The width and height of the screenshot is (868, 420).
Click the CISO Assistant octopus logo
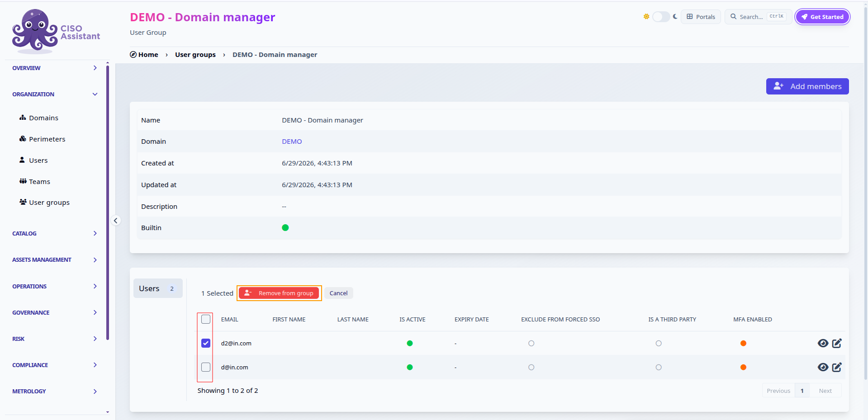[56, 31]
